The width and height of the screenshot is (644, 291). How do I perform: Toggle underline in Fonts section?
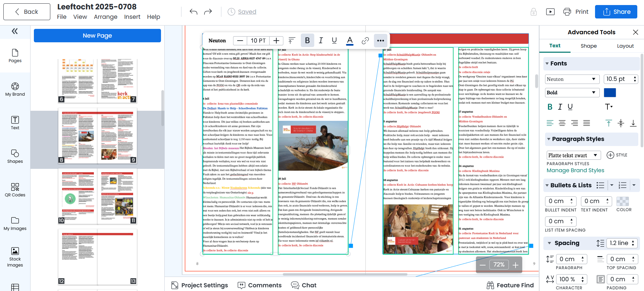point(570,107)
